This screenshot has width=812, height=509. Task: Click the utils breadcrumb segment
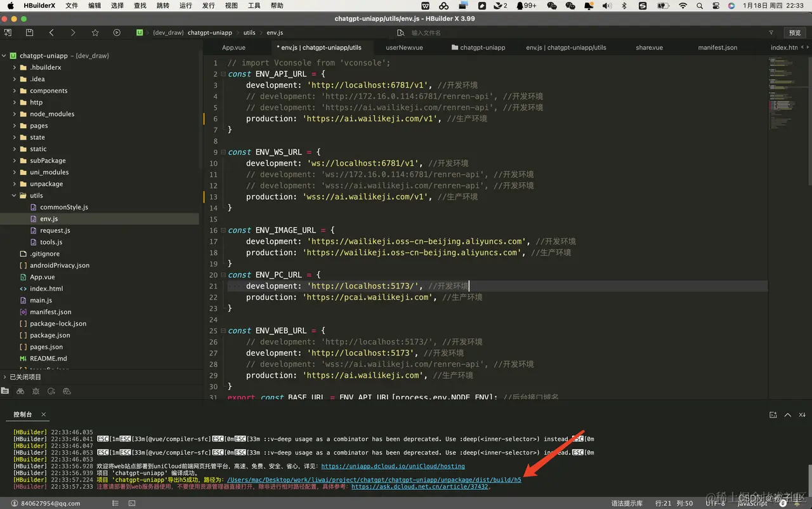tap(249, 32)
